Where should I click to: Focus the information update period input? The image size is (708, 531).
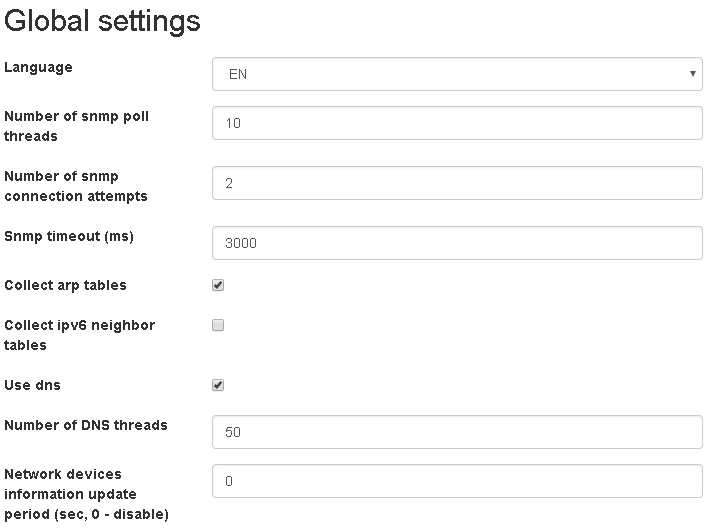[x=457, y=481]
